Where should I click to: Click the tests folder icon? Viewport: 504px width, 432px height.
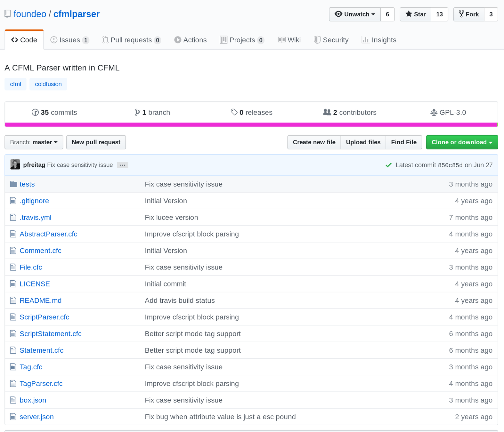(13, 184)
